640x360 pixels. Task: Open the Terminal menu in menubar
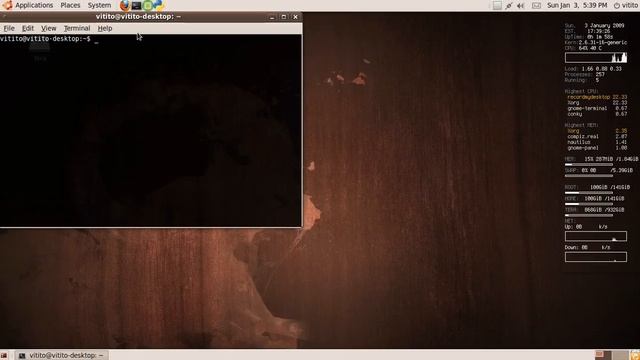tap(77, 28)
